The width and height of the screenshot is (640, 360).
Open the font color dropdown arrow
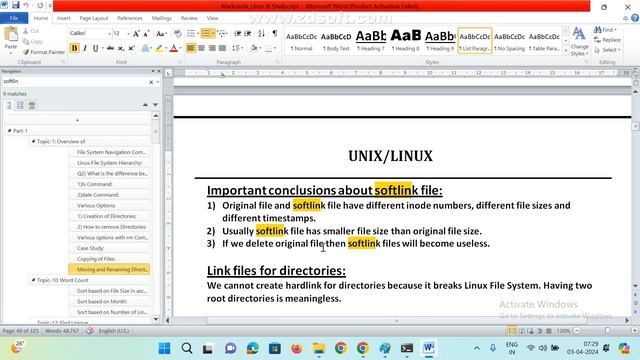click(180, 49)
